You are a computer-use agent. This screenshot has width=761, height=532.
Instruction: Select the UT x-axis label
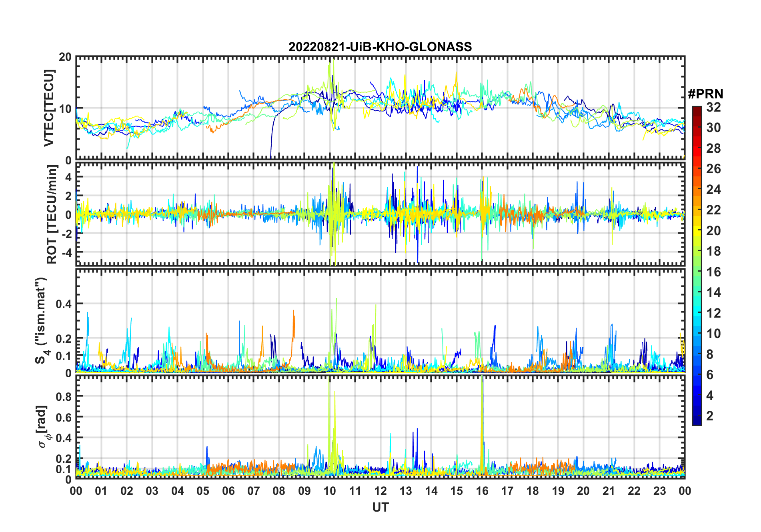[x=380, y=508]
